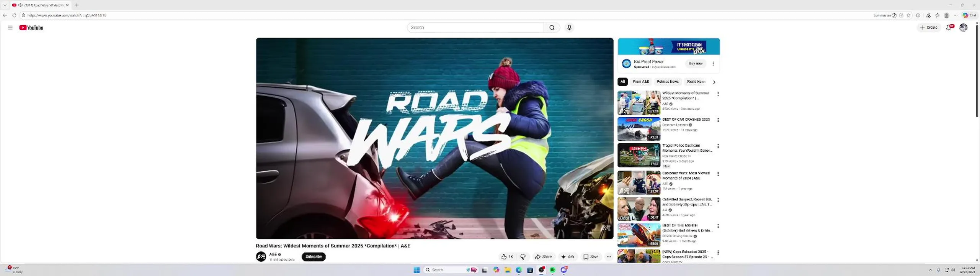Open the weather widget on taskbar
The width and height of the screenshot is (980, 276).
[14, 269]
